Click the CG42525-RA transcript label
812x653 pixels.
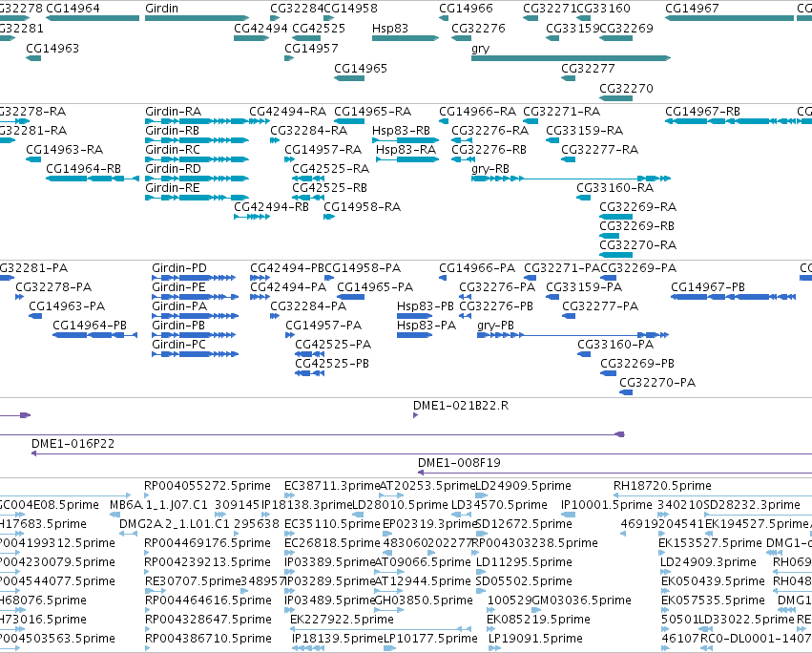(x=330, y=168)
